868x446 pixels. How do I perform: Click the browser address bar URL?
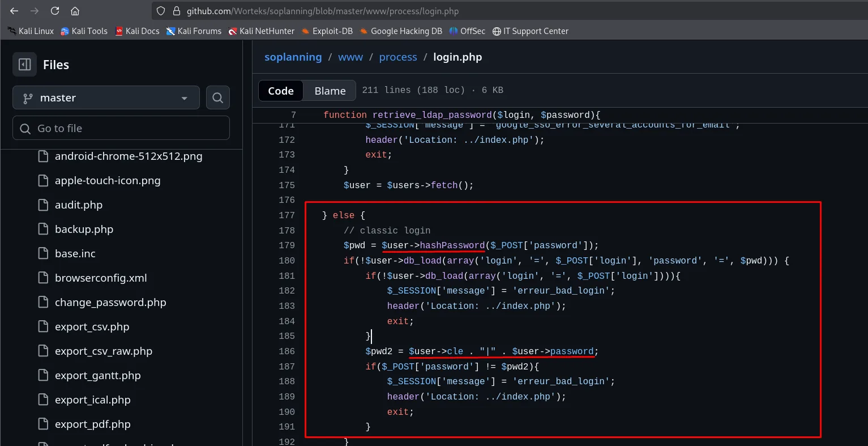(323, 11)
